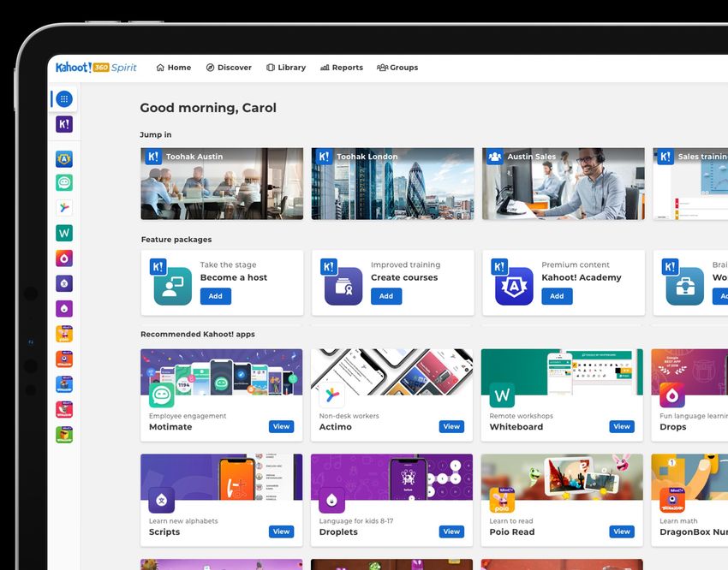Click the 'Feature packages' heading
This screenshot has height=570, width=728.
(x=176, y=240)
